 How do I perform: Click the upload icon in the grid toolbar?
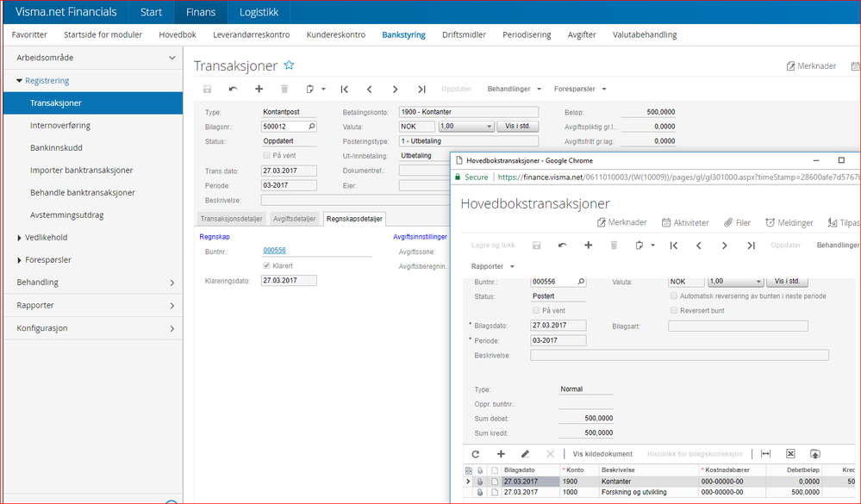click(815, 454)
